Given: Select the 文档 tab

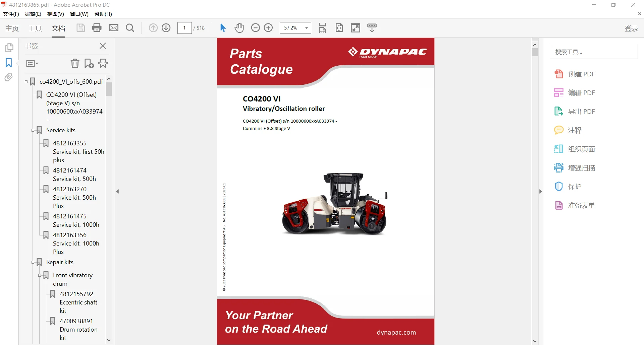Looking at the screenshot, I should (x=58, y=28).
